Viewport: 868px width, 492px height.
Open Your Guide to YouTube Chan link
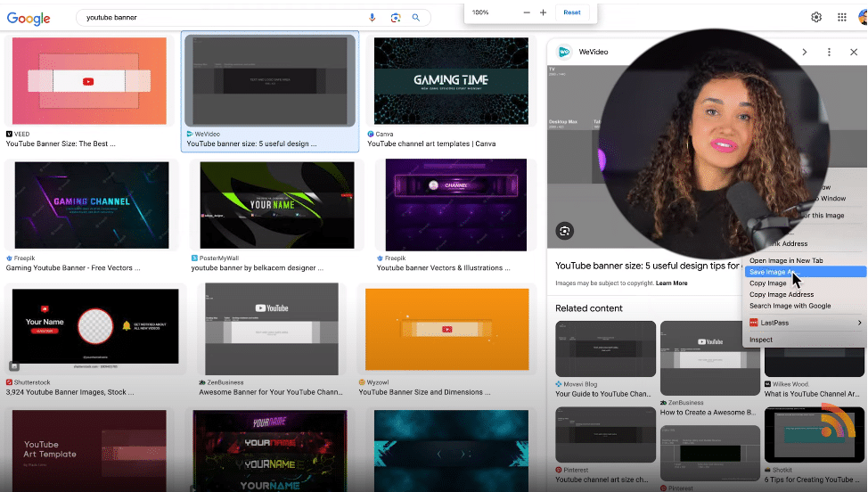604,394
